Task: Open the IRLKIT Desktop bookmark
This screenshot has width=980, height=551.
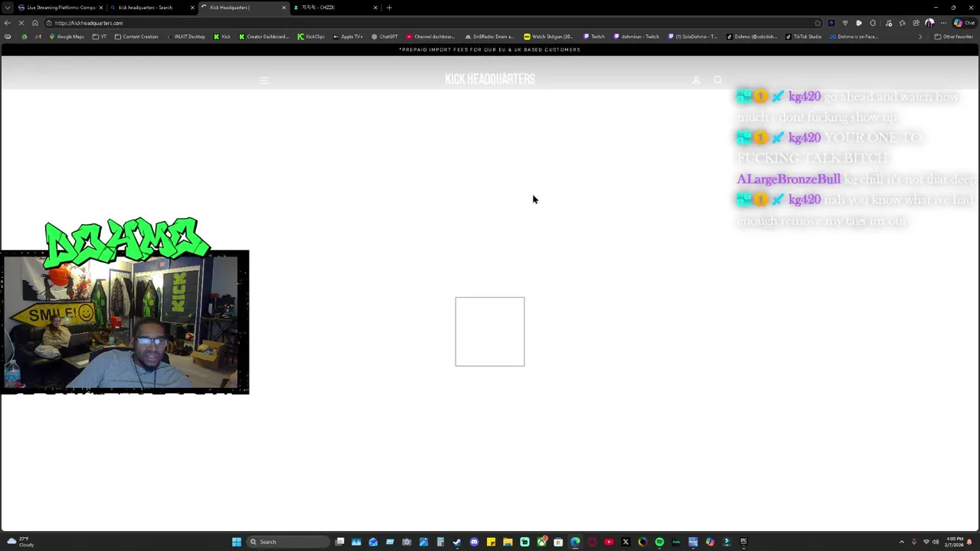Action: [x=186, y=37]
